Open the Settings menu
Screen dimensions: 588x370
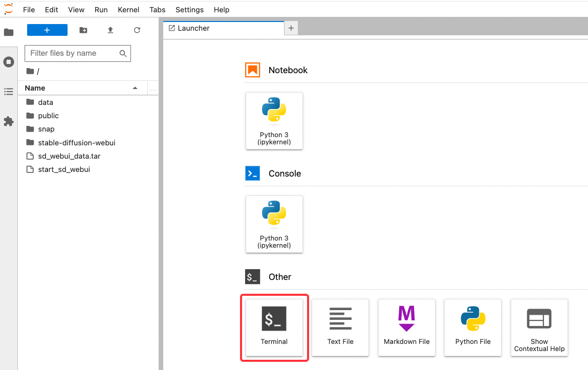tap(189, 10)
